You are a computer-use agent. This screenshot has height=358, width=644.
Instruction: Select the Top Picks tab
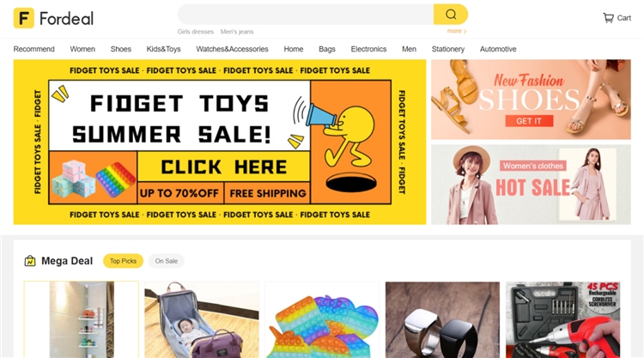pos(123,261)
